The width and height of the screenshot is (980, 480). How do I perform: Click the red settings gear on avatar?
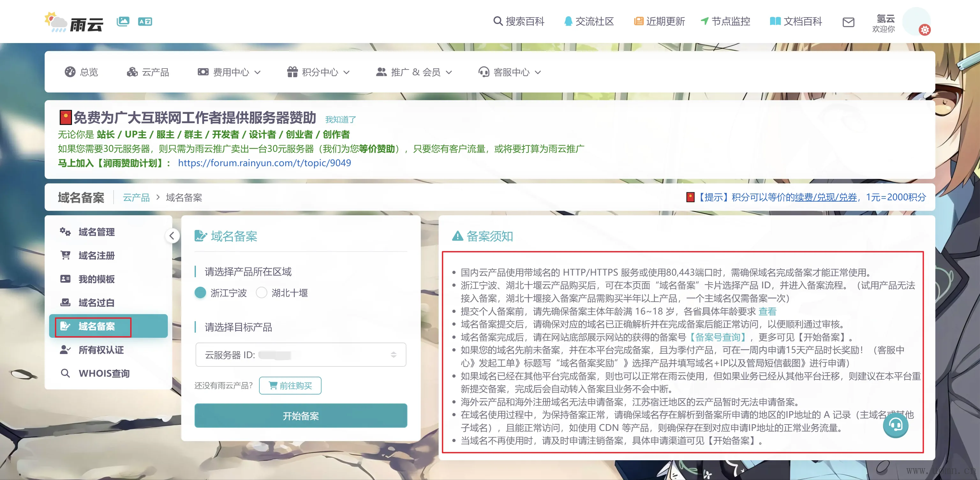tap(924, 30)
